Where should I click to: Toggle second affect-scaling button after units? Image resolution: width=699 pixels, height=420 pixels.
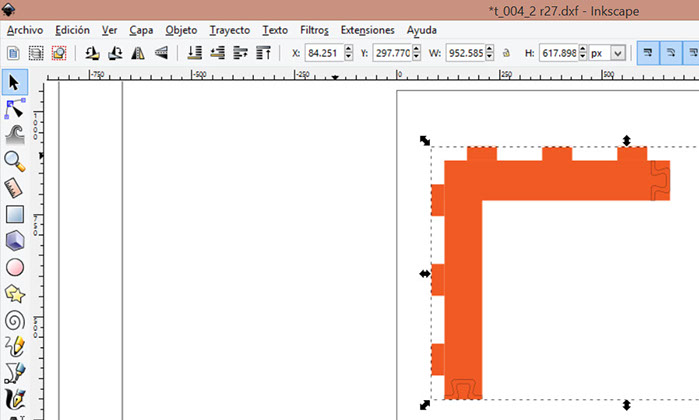coord(670,53)
